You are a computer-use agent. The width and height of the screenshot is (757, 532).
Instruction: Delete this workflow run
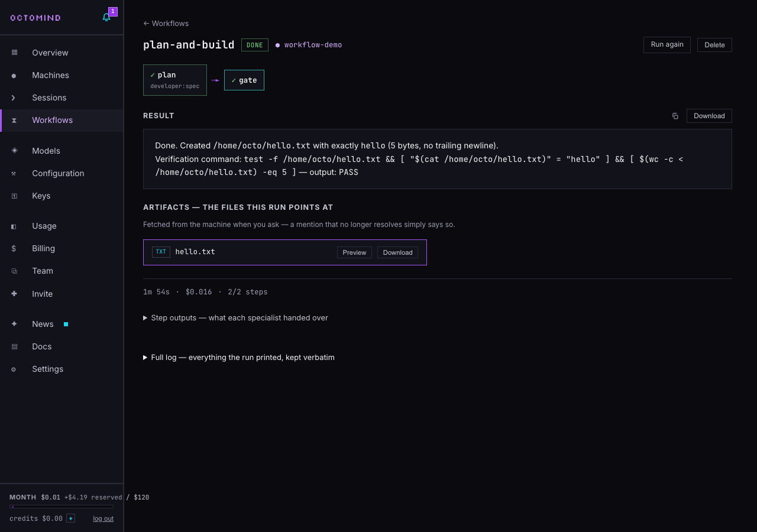[714, 45]
